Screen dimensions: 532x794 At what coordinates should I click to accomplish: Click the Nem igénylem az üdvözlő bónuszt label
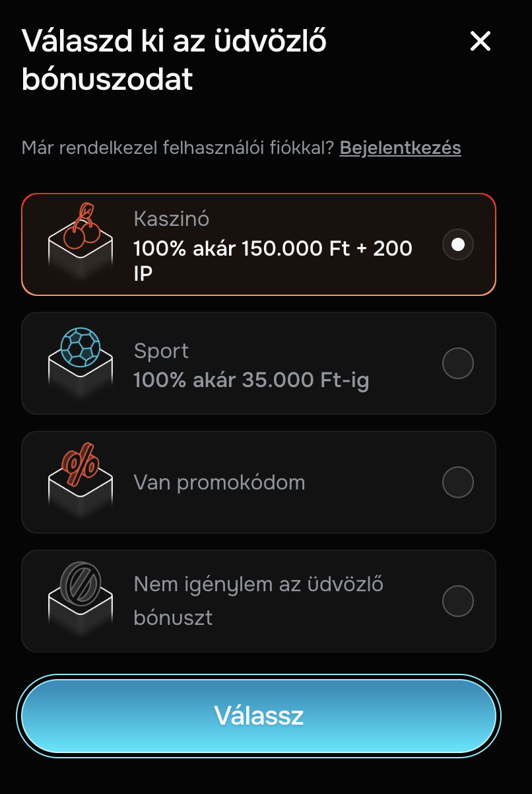259,601
